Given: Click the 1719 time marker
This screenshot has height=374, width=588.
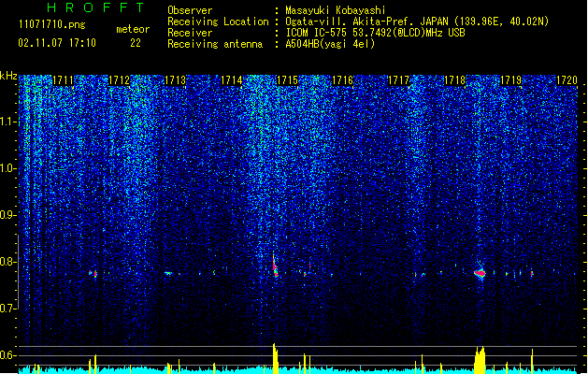Looking at the screenshot, I should click(x=510, y=80).
